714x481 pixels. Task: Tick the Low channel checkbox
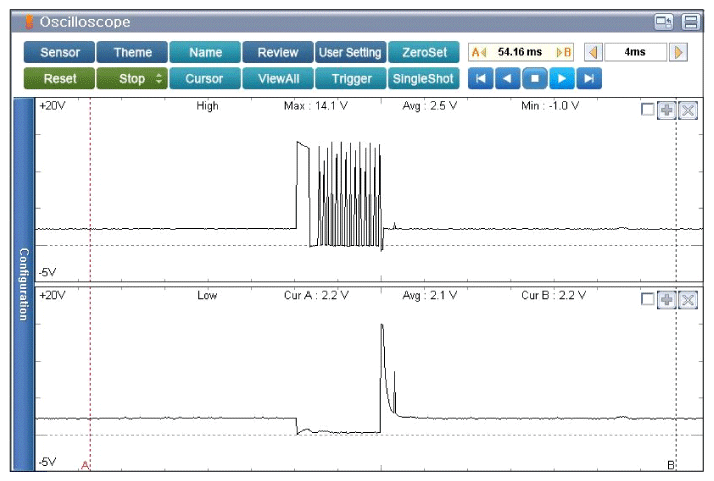(x=648, y=299)
